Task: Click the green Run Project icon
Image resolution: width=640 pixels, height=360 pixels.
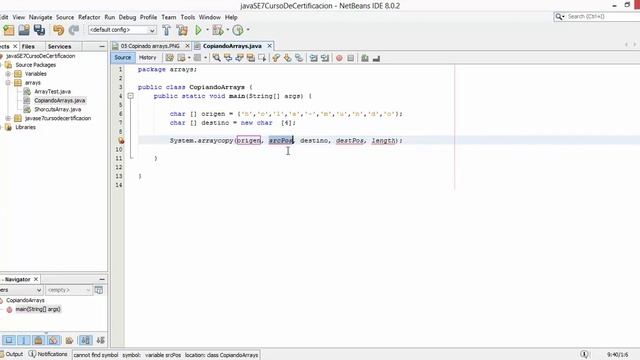Action: pos(198,30)
